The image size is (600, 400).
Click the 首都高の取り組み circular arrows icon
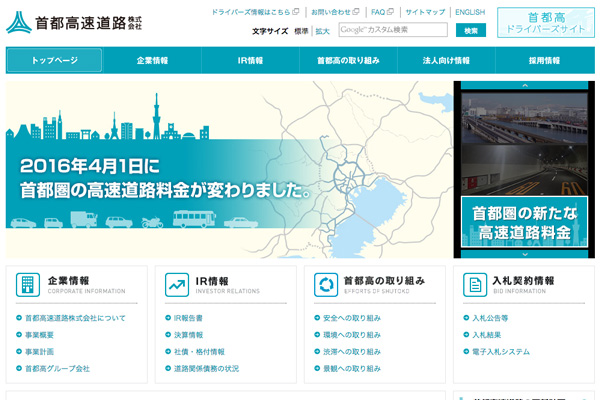coord(326,285)
